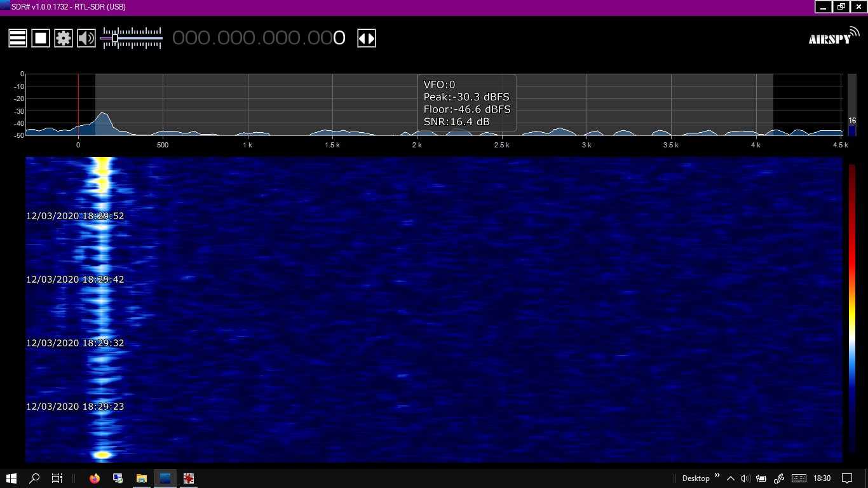The width and height of the screenshot is (868, 488).
Task: Adjust the waterfall contrast gradient bar
Action: (x=852, y=309)
